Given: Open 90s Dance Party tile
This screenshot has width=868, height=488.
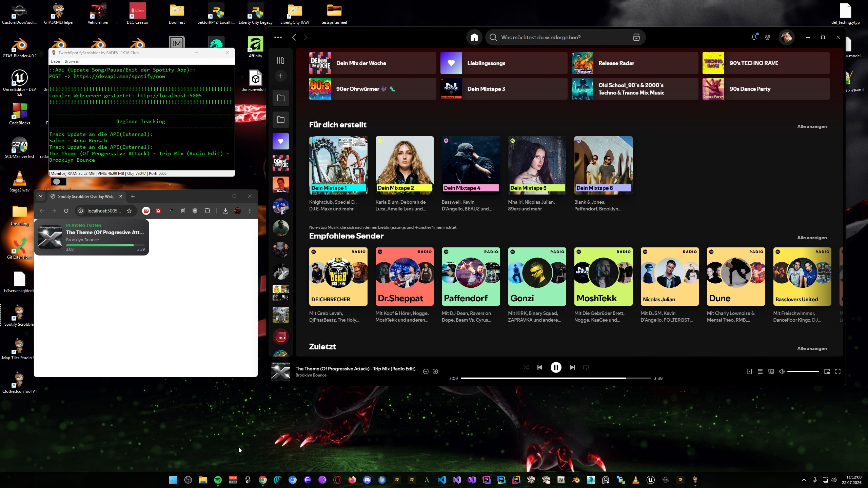Looking at the screenshot, I should [x=766, y=89].
